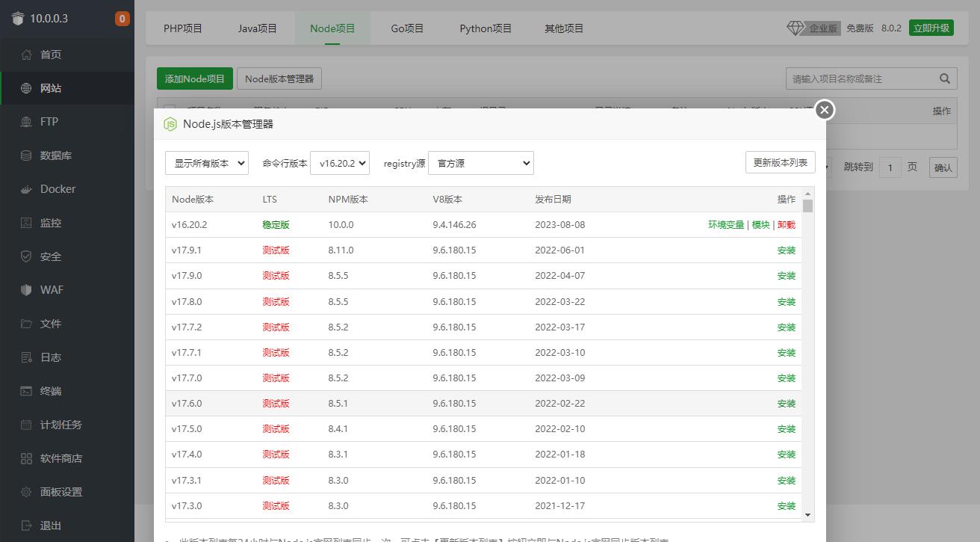Open the 终端 terminal icon
This screenshot has height=542, width=980.
27,391
